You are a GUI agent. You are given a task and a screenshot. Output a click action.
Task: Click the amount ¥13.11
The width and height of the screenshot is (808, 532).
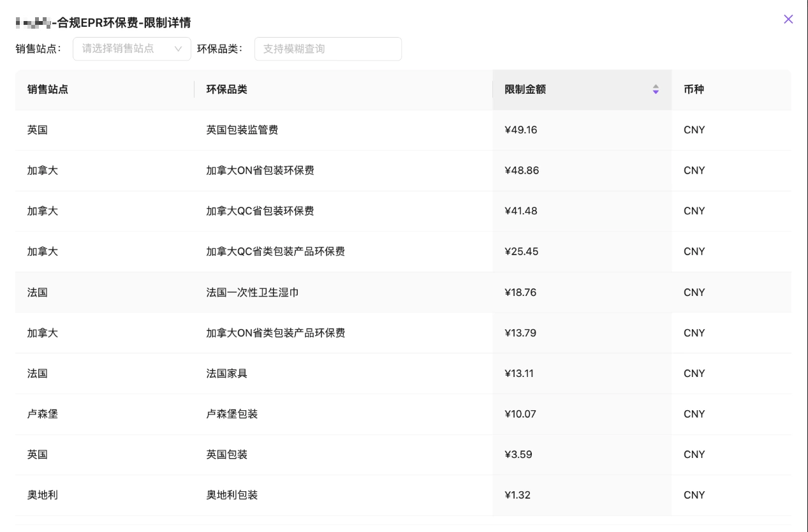[x=519, y=373]
